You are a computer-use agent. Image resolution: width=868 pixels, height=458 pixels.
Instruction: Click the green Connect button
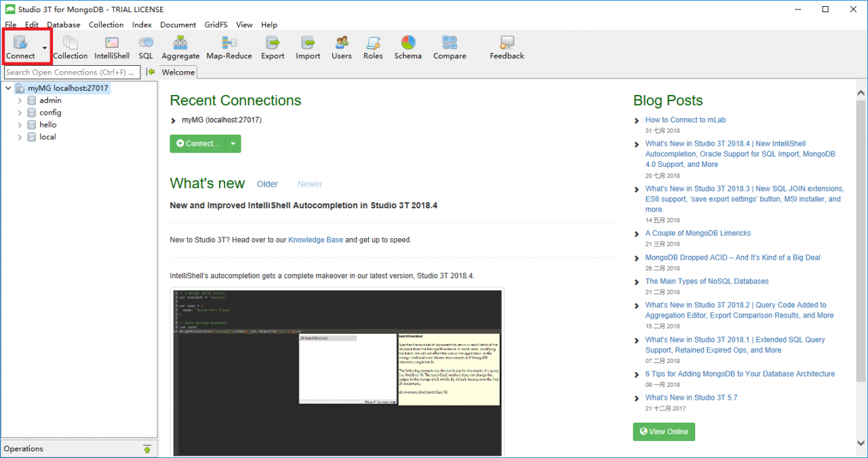click(x=199, y=143)
